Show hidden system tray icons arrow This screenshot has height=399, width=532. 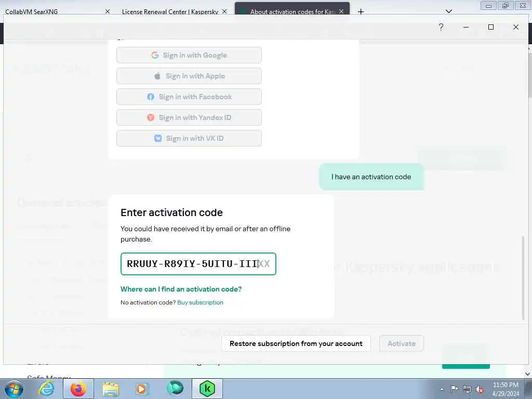(x=442, y=390)
